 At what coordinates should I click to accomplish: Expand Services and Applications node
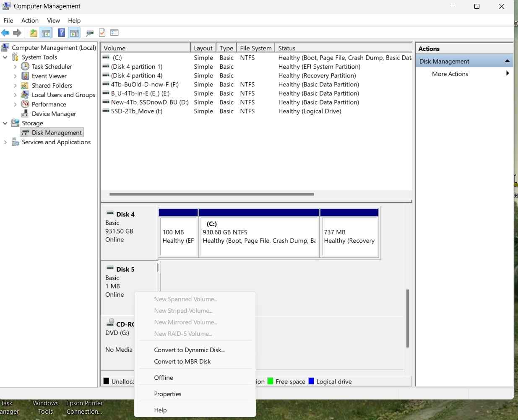click(5, 142)
